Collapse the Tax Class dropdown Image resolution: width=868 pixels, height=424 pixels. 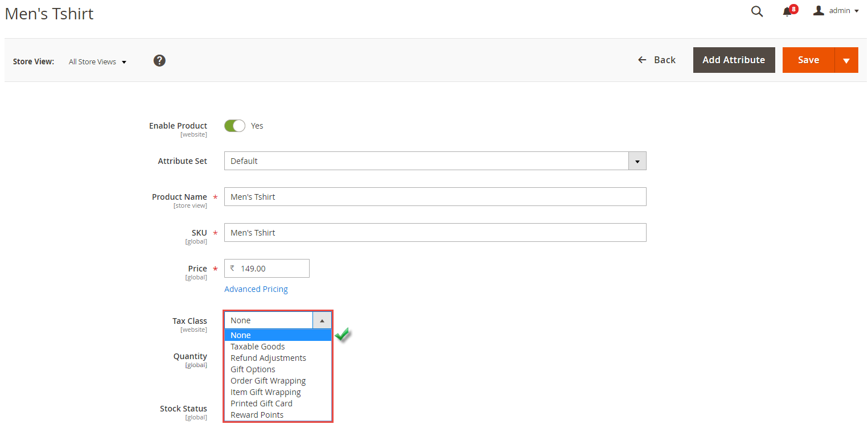[322, 320]
